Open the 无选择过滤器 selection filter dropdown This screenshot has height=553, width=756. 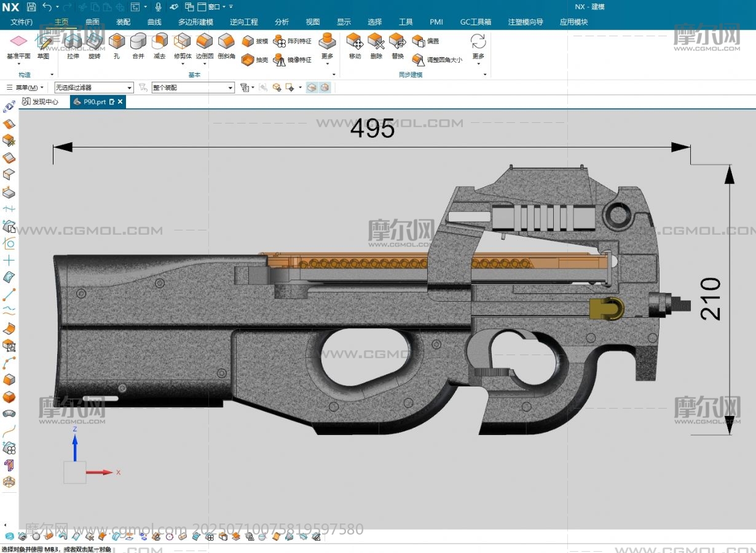pos(93,87)
